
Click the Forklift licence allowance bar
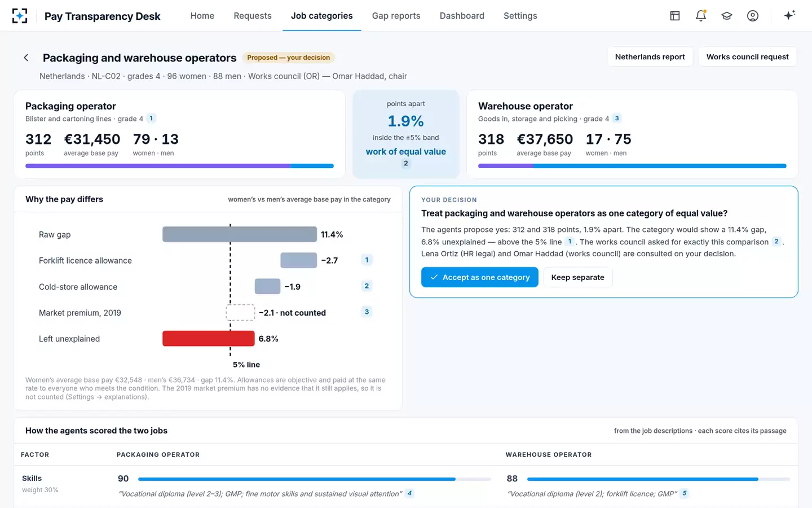(x=299, y=260)
